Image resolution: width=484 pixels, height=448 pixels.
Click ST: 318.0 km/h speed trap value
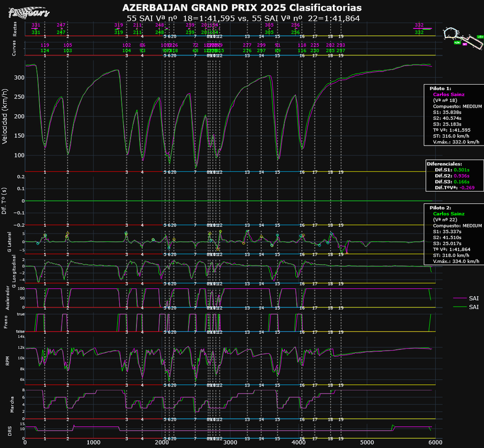coord(451,255)
